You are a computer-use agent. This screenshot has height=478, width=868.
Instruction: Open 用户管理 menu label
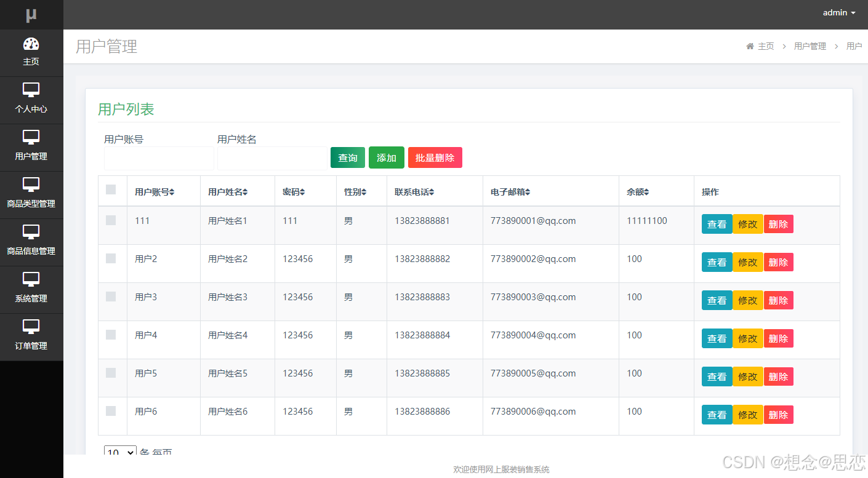[x=31, y=156]
